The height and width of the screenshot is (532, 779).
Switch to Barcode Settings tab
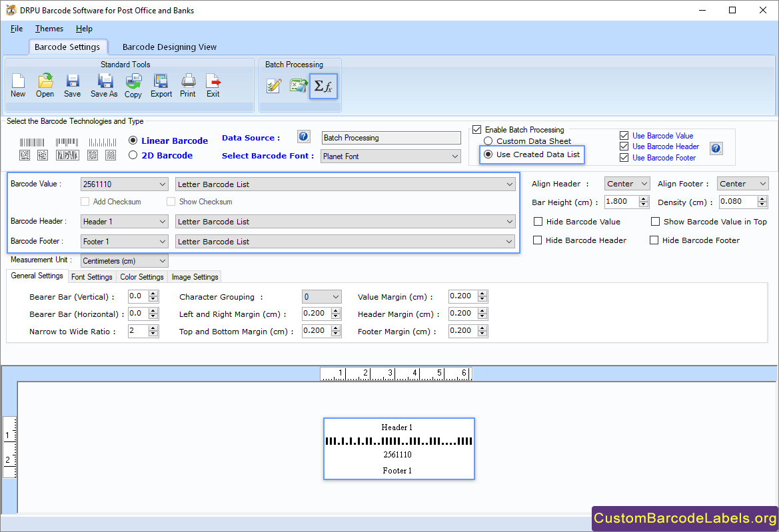67,47
